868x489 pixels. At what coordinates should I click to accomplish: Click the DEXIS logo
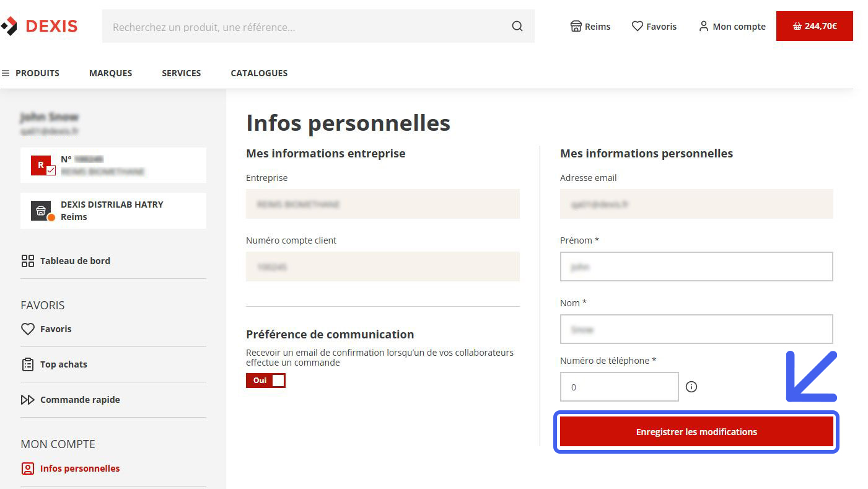pyautogui.click(x=39, y=26)
